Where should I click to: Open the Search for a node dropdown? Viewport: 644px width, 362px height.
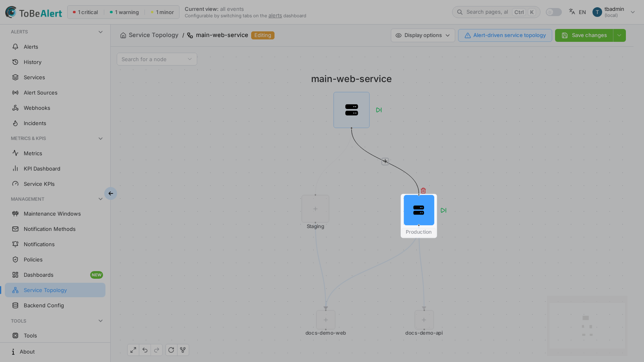[x=157, y=59]
